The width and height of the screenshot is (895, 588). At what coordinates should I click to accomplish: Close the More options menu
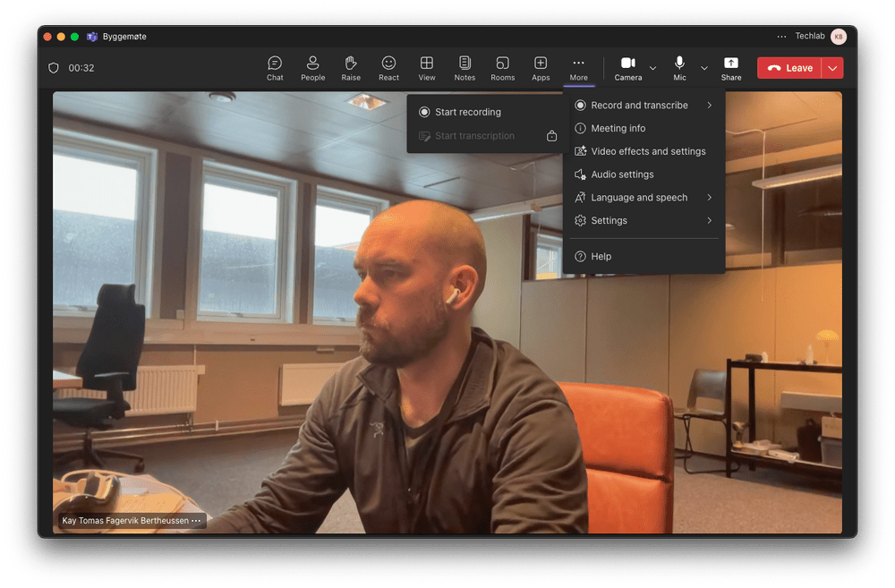[578, 68]
